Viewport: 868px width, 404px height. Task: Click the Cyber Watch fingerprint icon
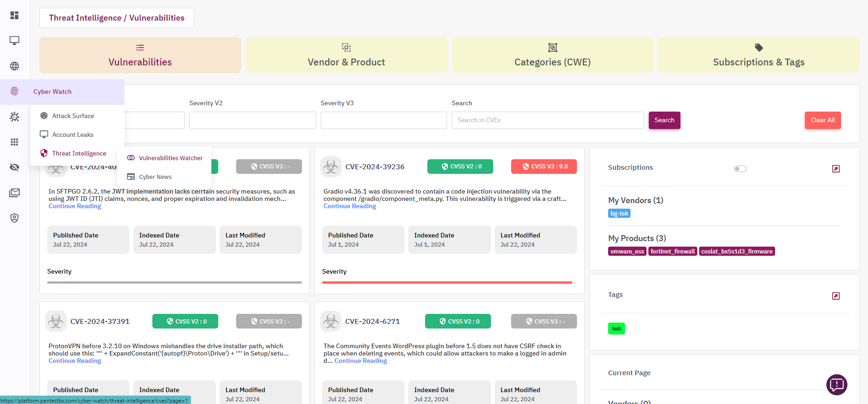coord(15,92)
